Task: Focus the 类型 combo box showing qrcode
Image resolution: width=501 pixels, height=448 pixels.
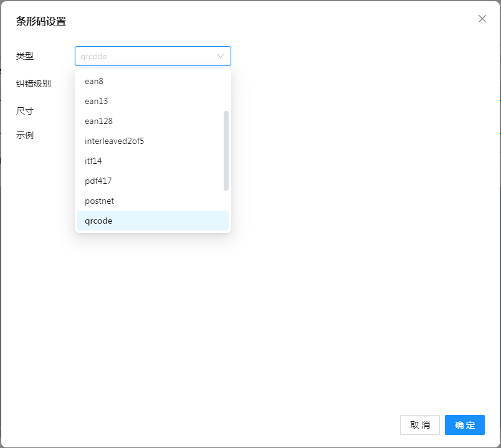Action: click(146, 56)
